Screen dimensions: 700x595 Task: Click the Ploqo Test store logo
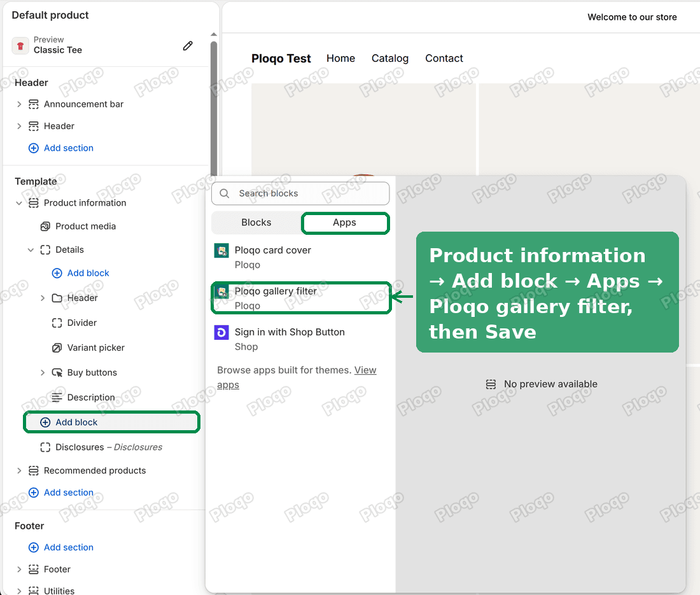[x=281, y=59]
